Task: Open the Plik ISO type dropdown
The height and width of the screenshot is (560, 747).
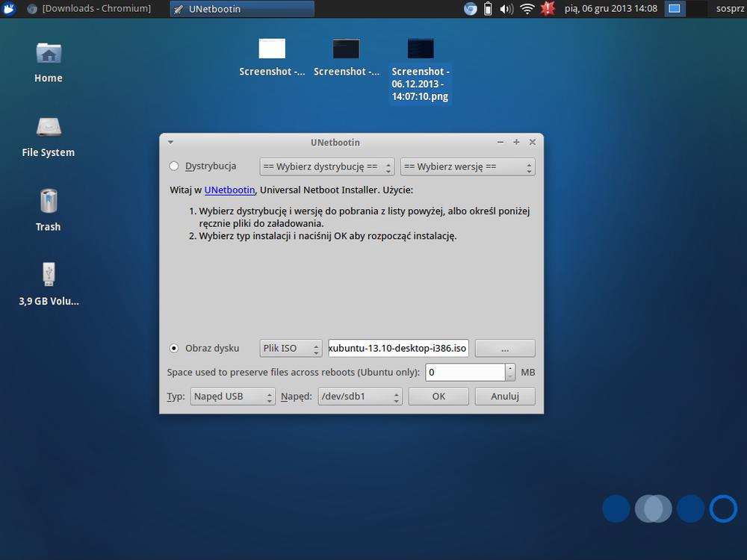Action: [291, 348]
